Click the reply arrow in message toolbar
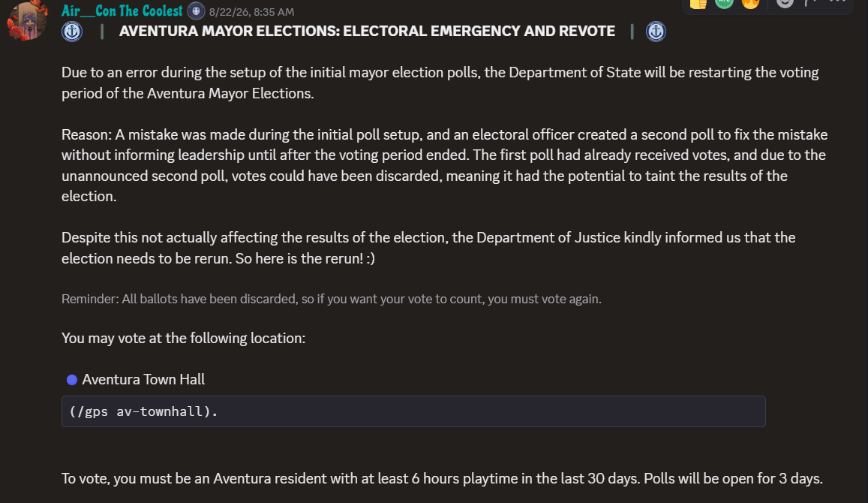This screenshot has width=868, height=503. (812, 3)
